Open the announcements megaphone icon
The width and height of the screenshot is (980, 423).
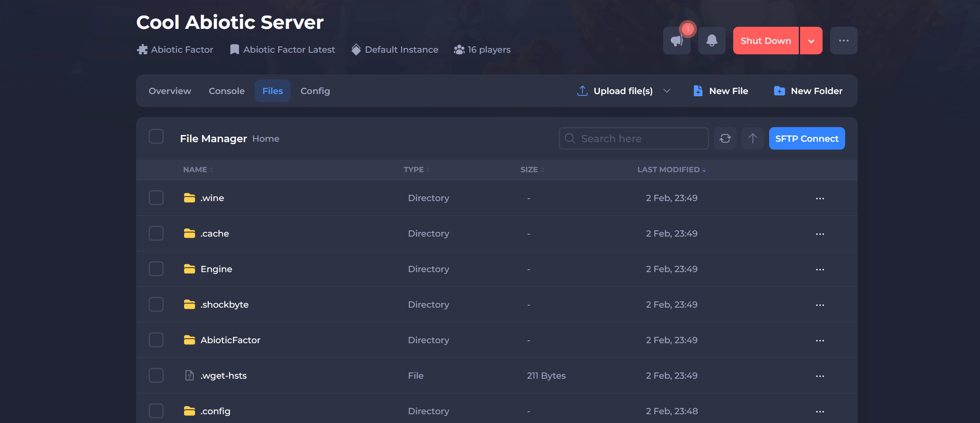tap(676, 41)
